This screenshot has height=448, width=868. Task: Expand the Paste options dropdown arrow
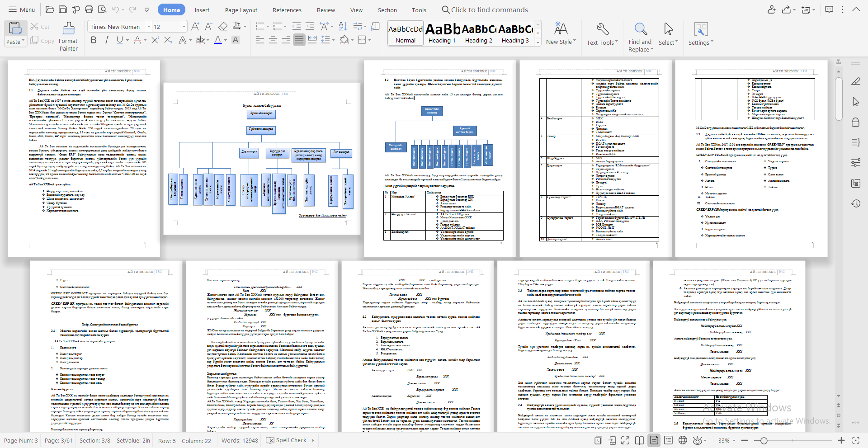23,42
